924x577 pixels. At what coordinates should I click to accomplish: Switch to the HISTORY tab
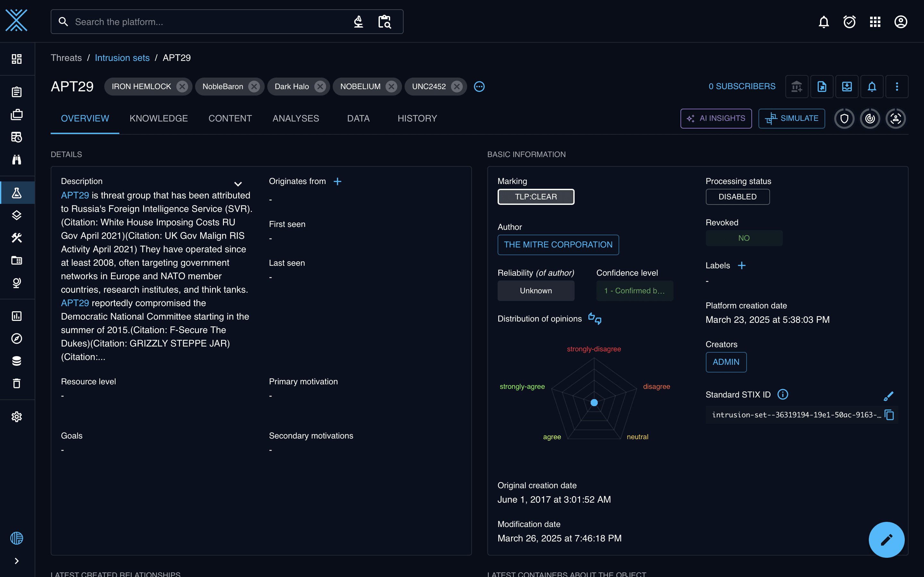click(x=417, y=118)
